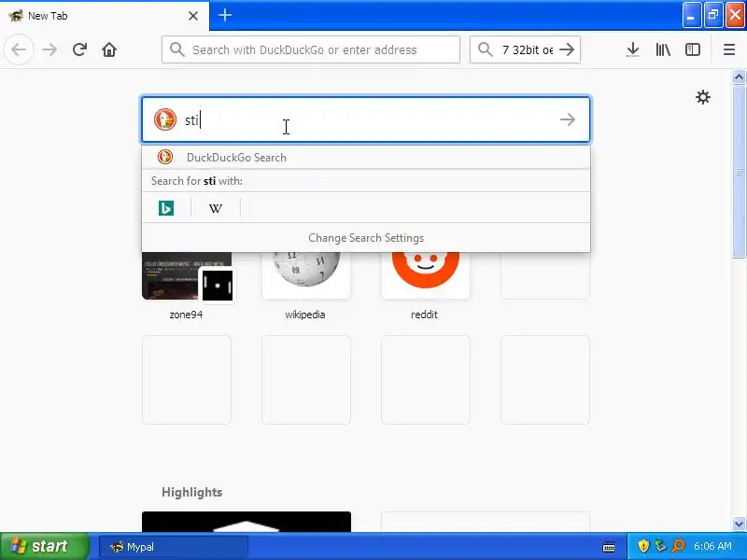Open the home page
This screenshot has width=747, height=560.
[x=109, y=49]
